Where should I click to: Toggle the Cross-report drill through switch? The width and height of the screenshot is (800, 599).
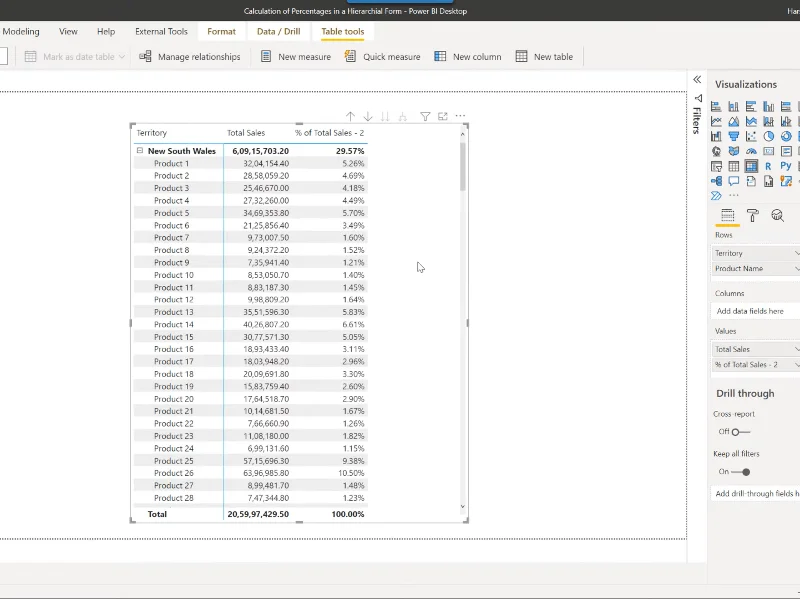(740, 432)
